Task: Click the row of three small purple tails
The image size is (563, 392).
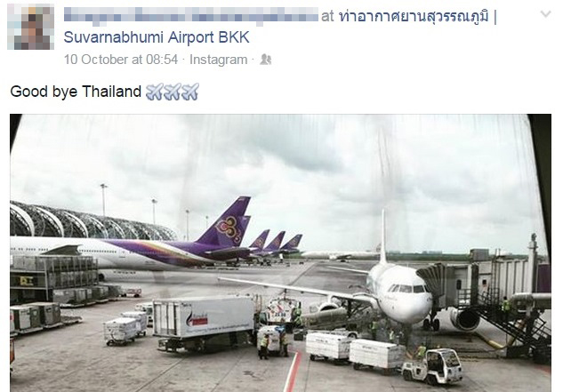Action: coord(276,242)
